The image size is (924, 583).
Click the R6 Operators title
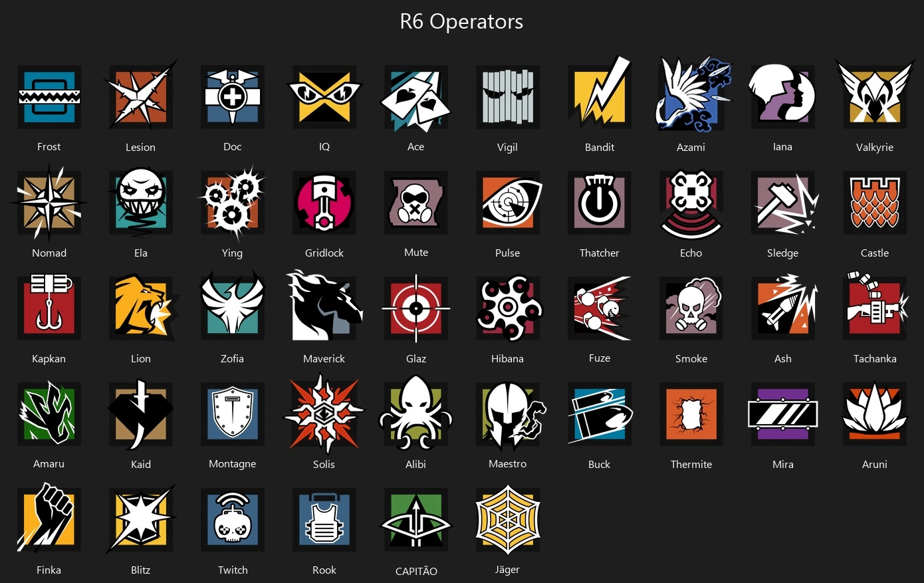(x=461, y=21)
